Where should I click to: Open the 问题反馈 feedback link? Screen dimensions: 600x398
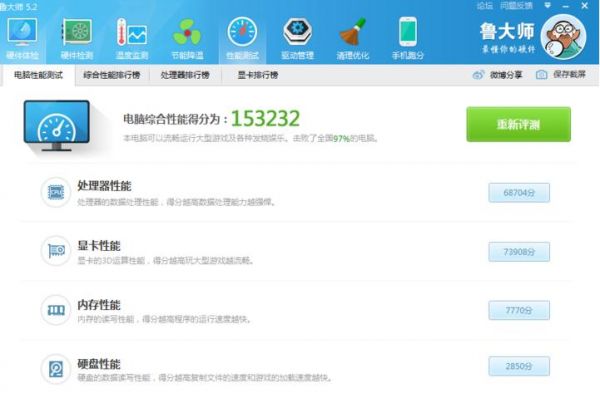tap(516, 6)
